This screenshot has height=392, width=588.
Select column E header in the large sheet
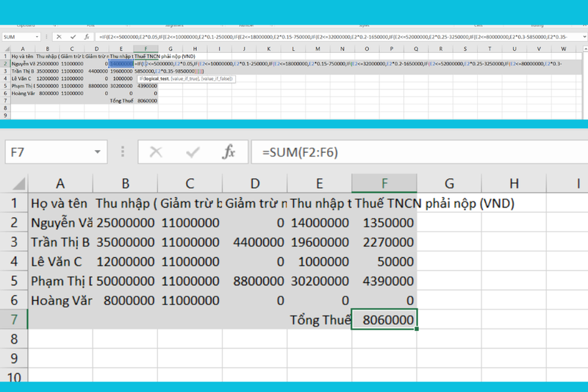coord(319,183)
